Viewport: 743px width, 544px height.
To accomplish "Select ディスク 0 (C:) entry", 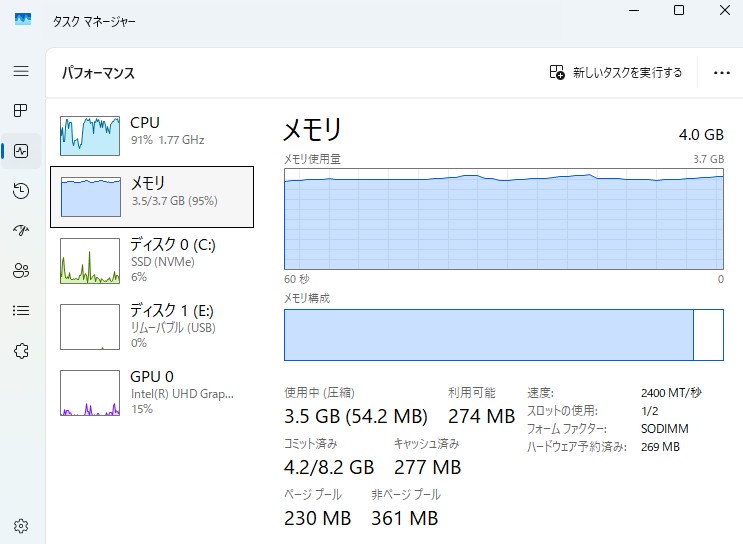I will [152, 260].
